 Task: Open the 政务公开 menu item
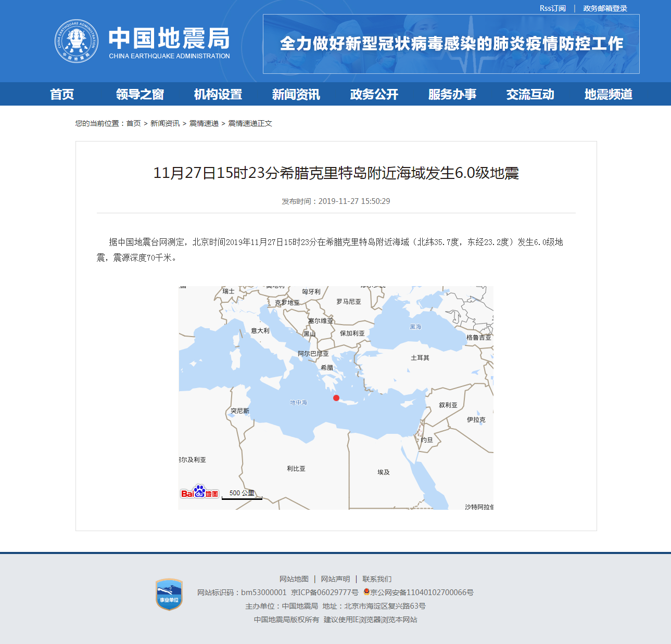tap(374, 94)
